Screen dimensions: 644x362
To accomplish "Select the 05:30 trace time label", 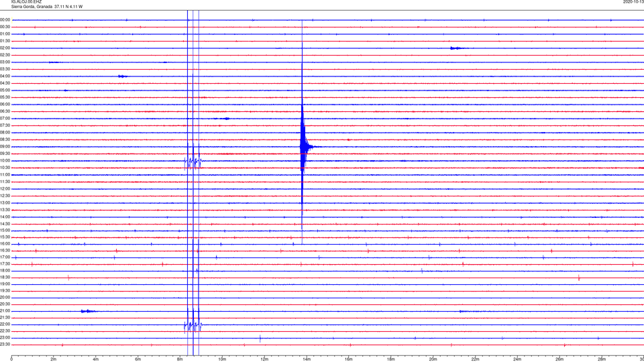I will (x=5, y=97).
